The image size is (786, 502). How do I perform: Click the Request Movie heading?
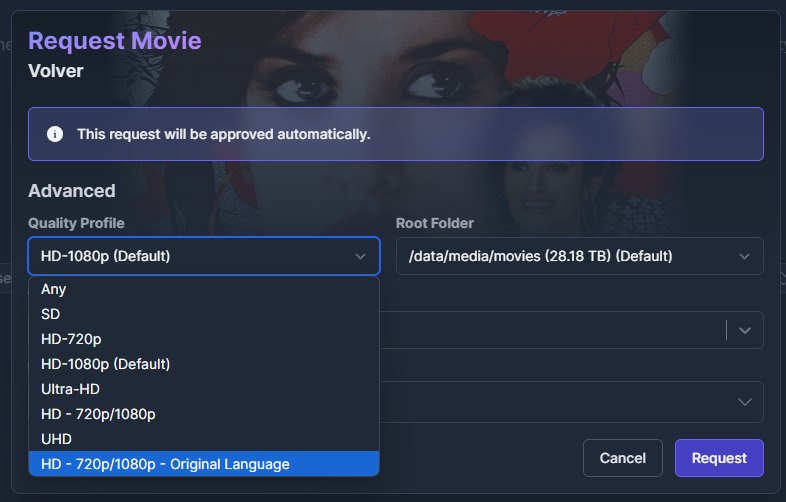tap(115, 41)
